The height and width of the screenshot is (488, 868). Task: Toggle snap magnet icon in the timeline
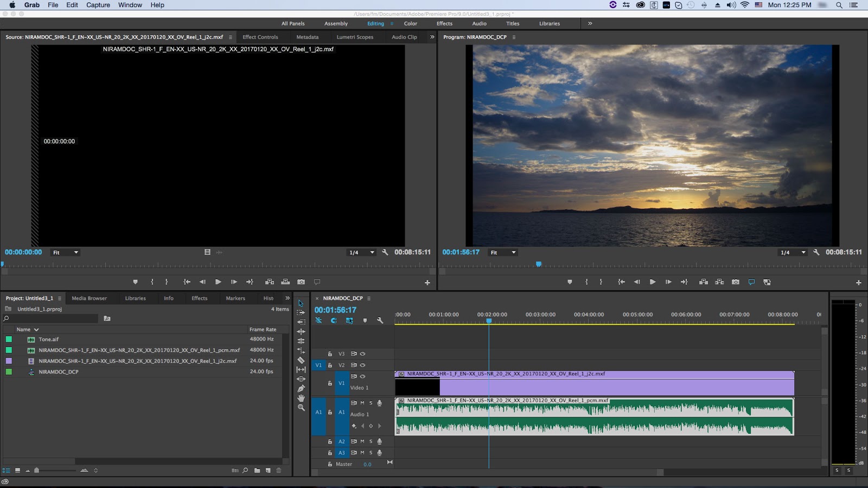point(334,320)
